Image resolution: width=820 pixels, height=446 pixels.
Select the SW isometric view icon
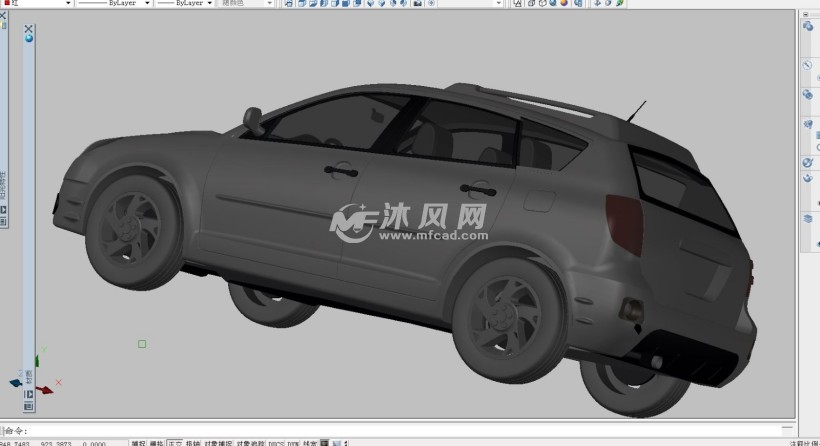click(x=371, y=3)
